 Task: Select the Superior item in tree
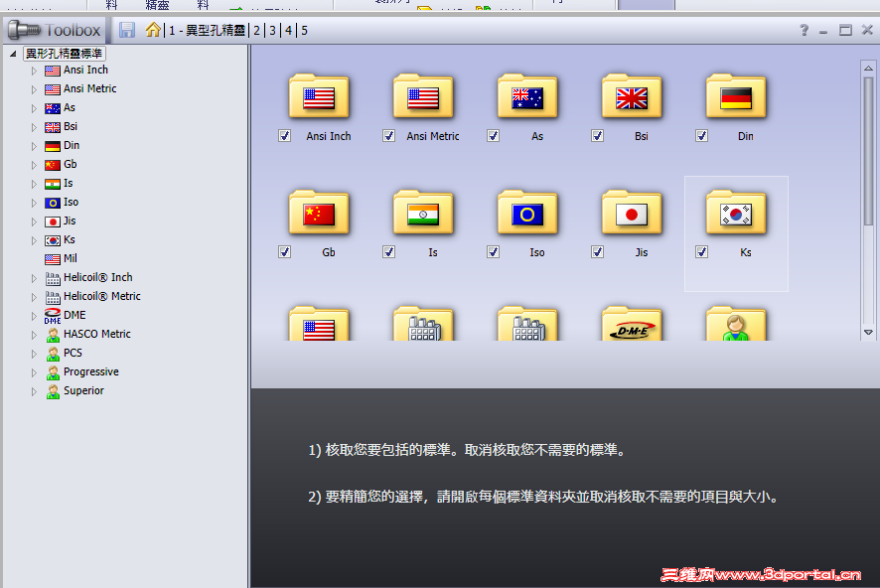click(83, 390)
